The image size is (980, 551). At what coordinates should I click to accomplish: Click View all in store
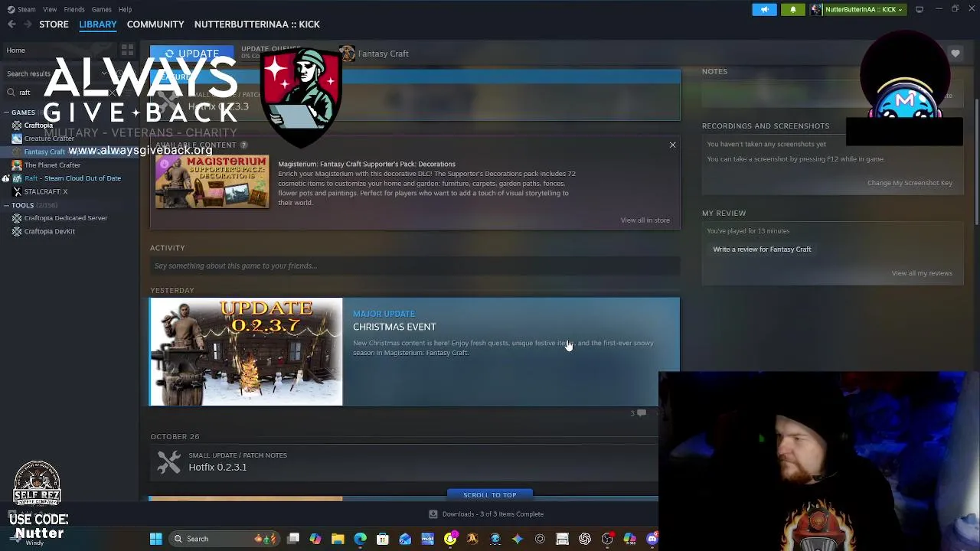point(645,220)
